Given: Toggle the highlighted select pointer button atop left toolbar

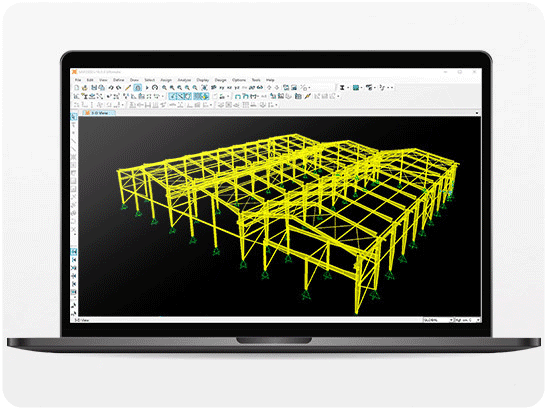Looking at the screenshot, I should (x=74, y=117).
